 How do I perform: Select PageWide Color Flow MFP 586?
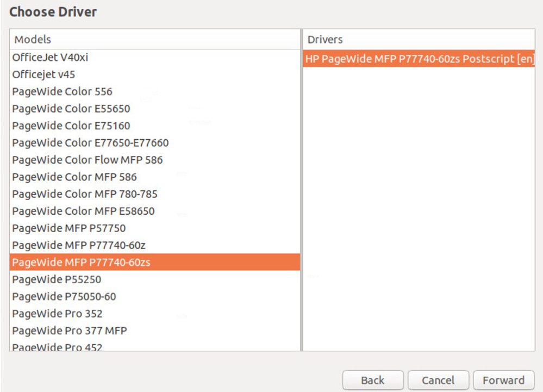87,160
